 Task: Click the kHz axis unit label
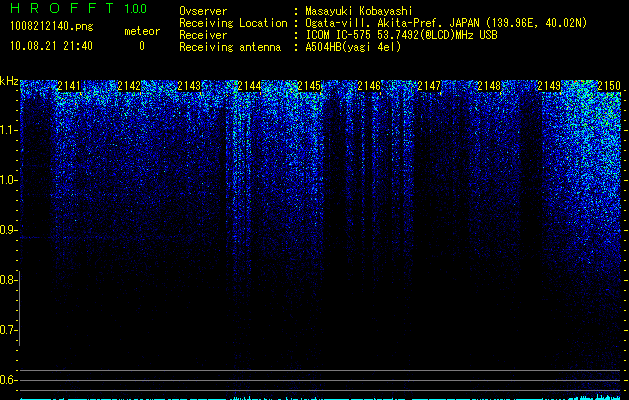point(9,81)
